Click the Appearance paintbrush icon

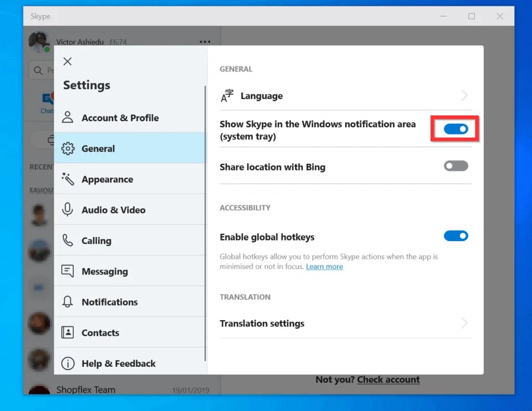coord(68,179)
